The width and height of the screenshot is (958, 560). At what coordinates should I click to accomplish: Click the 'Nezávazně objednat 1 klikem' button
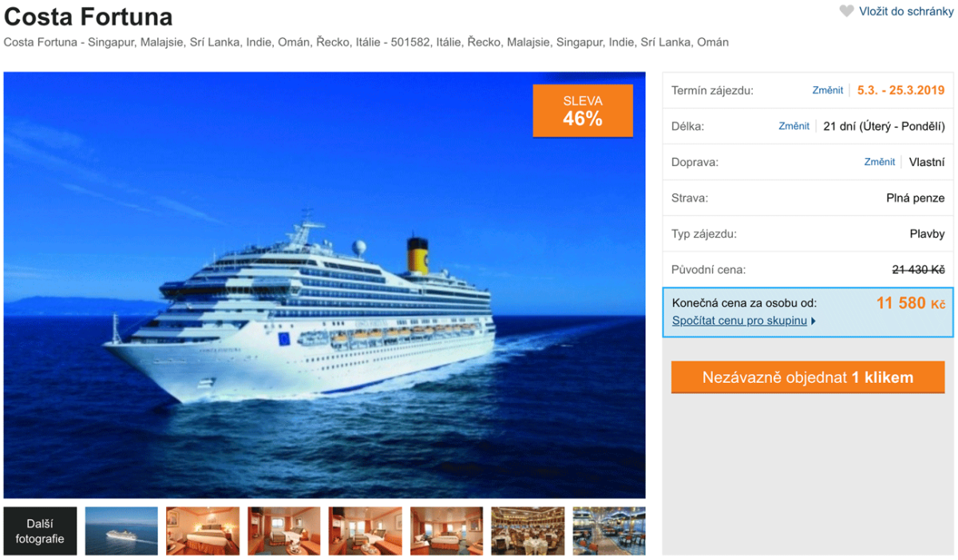[x=808, y=377]
